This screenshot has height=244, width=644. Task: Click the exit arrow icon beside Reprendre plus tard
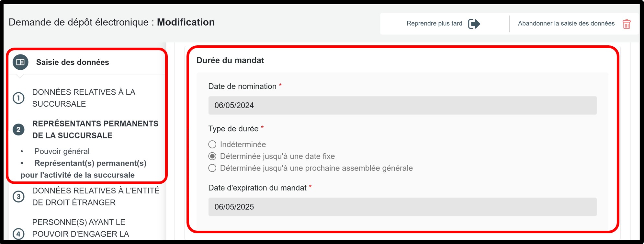point(474,24)
